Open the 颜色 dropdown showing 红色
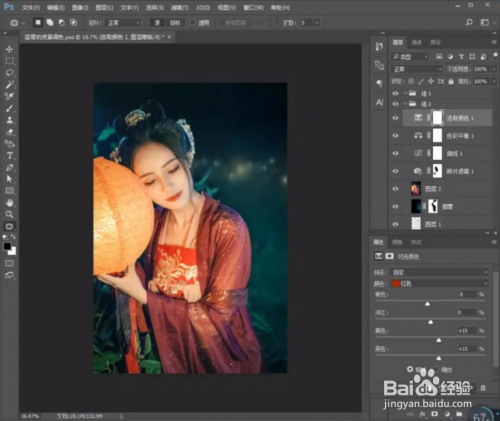Screen dimensions: 500x421 click(440, 284)
